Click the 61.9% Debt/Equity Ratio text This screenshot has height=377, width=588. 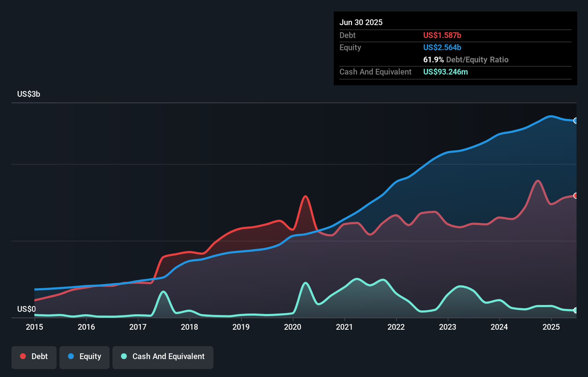466,60
